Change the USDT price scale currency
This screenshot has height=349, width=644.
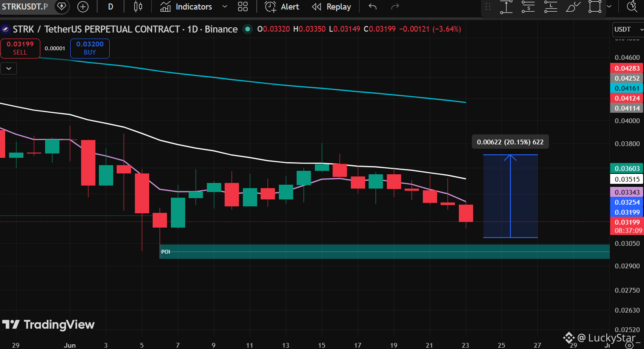[x=628, y=29]
